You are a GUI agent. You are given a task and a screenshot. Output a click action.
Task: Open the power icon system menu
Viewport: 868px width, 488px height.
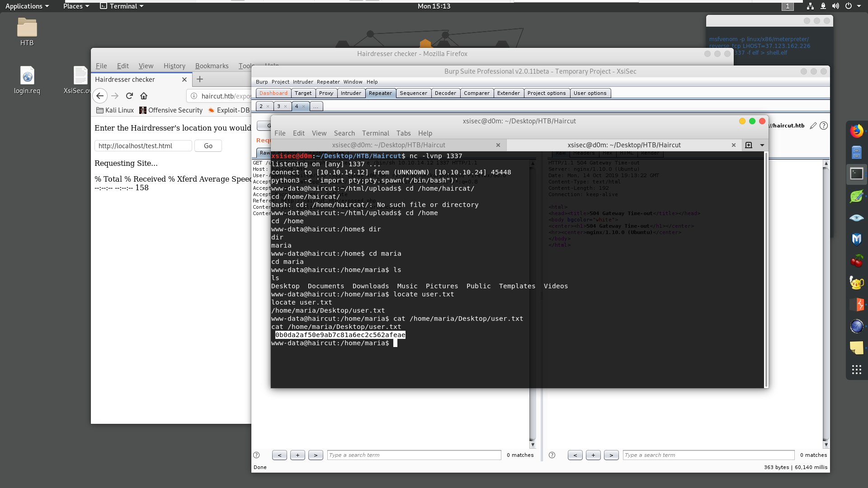(849, 6)
